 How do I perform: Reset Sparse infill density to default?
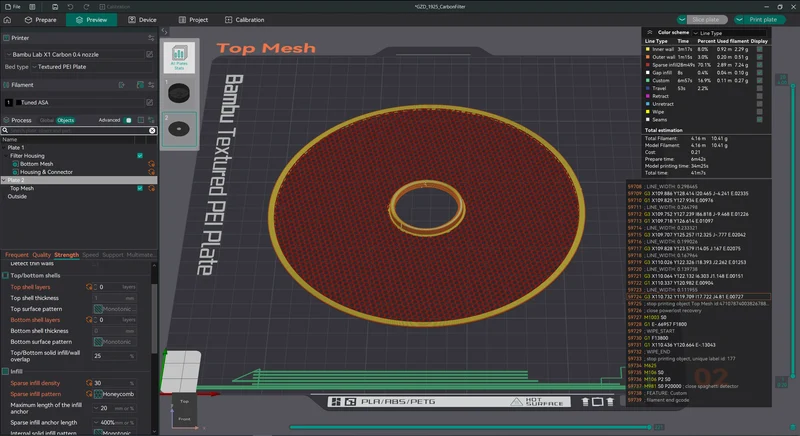[x=89, y=383]
